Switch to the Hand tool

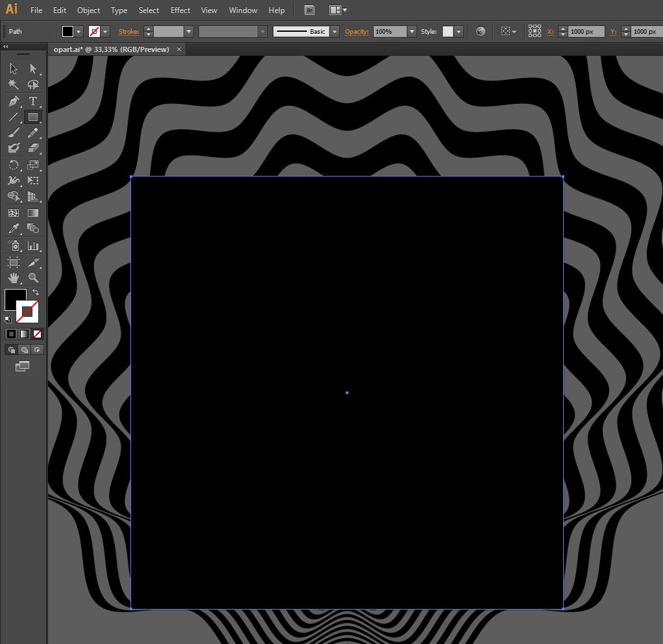click(14, 278)
